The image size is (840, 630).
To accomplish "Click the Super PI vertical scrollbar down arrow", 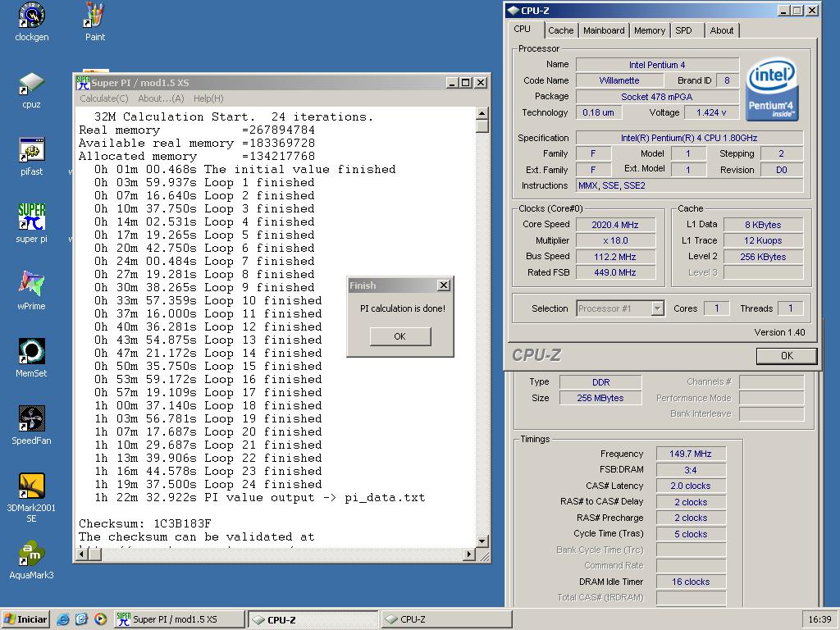I will click(x=482, y=541).
